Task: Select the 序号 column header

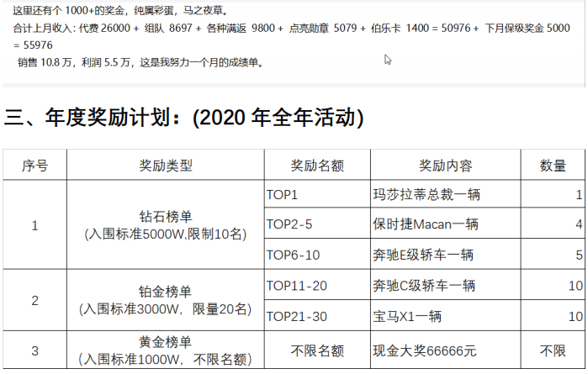Action: (34, 166)
